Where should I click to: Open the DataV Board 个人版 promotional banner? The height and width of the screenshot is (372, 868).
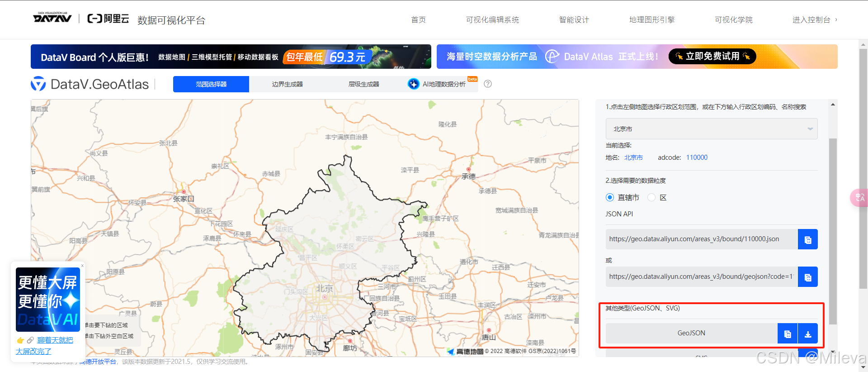[231, 57]
